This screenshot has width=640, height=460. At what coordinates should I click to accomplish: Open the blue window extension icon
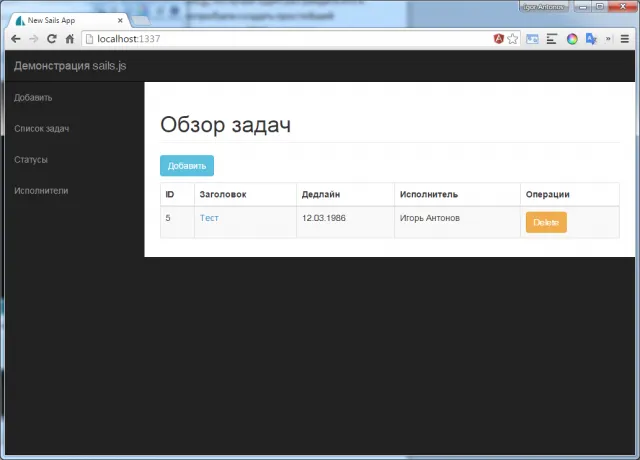pyautogui.click(x=532, y=39)
